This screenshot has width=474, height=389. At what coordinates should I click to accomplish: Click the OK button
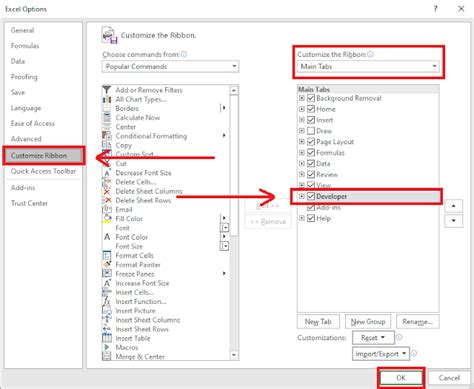click(401, 378)
